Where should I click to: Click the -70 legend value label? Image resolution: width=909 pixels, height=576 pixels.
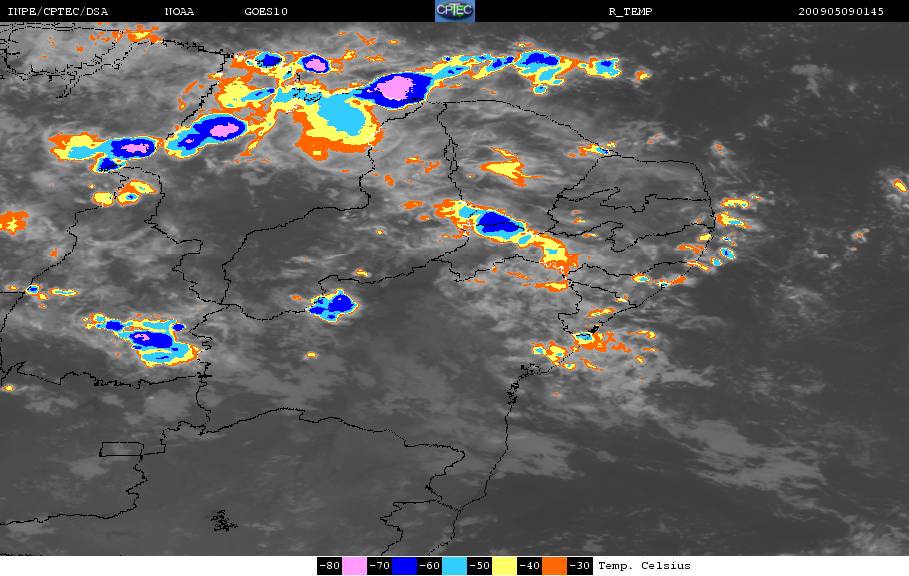point(379,566)
